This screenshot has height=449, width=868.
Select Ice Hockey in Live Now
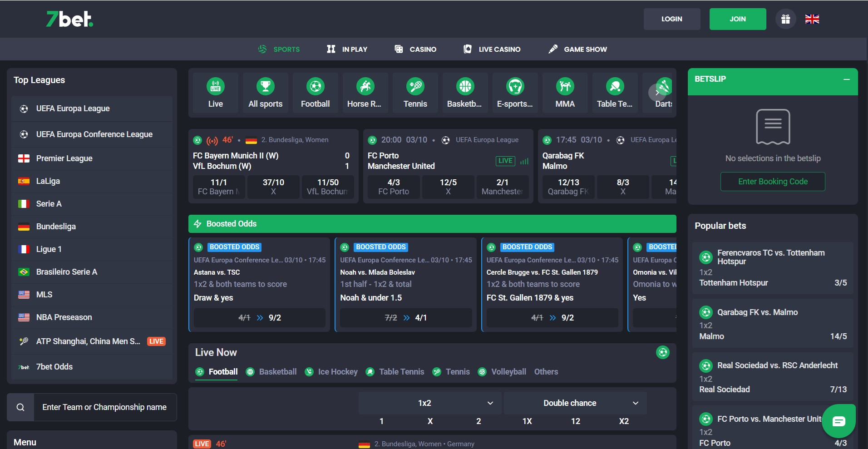tap(338, 371)
